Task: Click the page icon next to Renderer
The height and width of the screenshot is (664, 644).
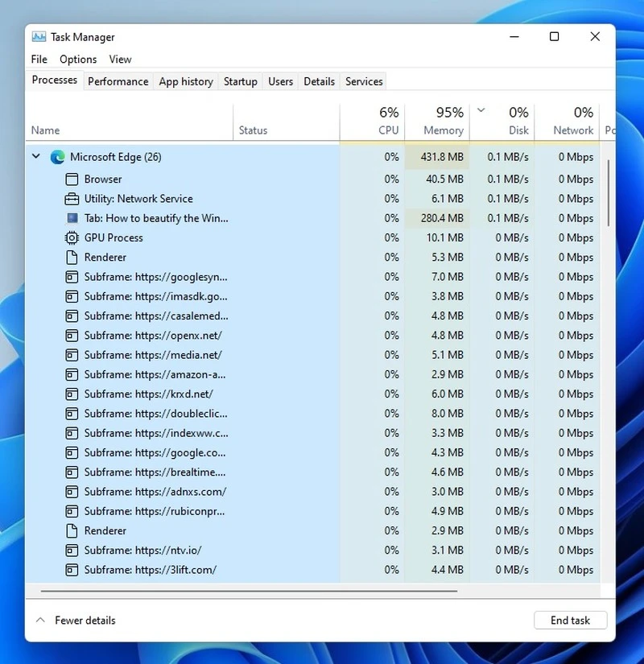Action: [72, 257]
